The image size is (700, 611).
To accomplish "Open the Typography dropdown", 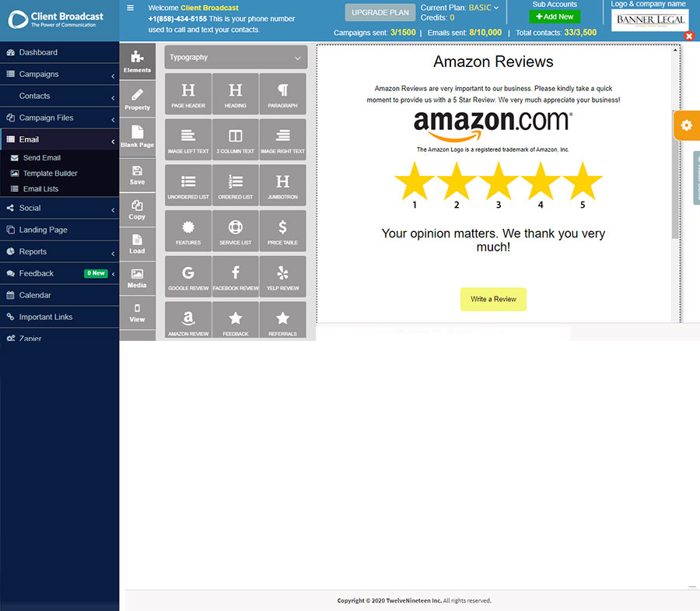I will click(x=236, y=57).
